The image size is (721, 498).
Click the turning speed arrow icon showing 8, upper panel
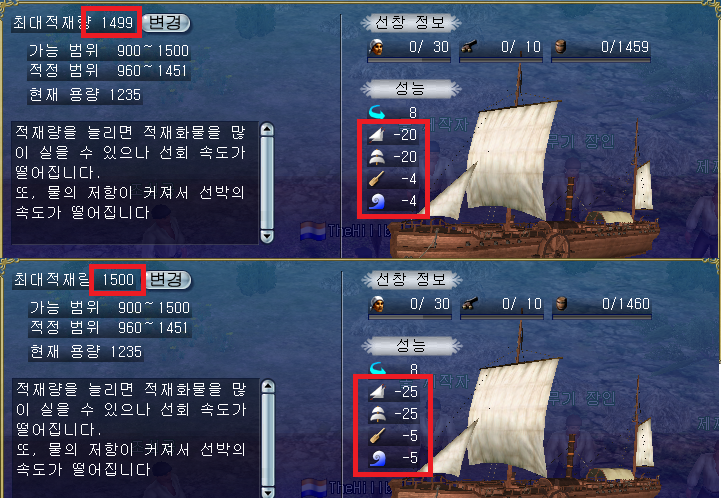pos(377,112)
